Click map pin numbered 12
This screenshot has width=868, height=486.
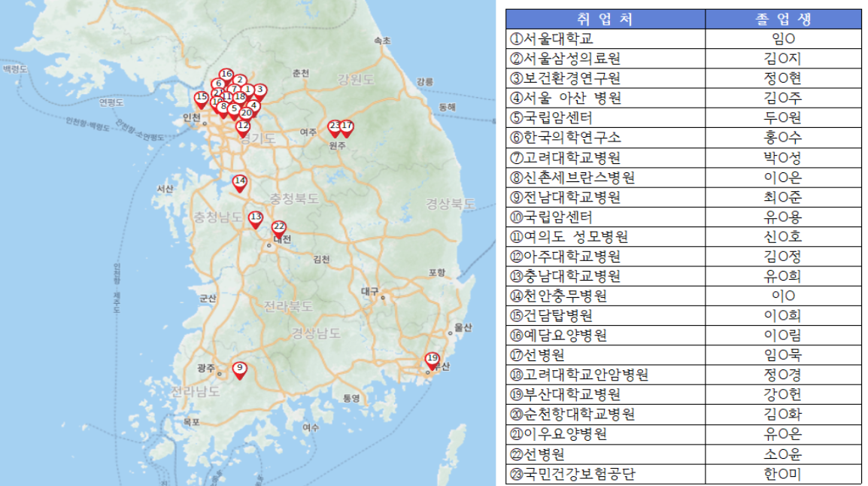(x=243, y=127)
